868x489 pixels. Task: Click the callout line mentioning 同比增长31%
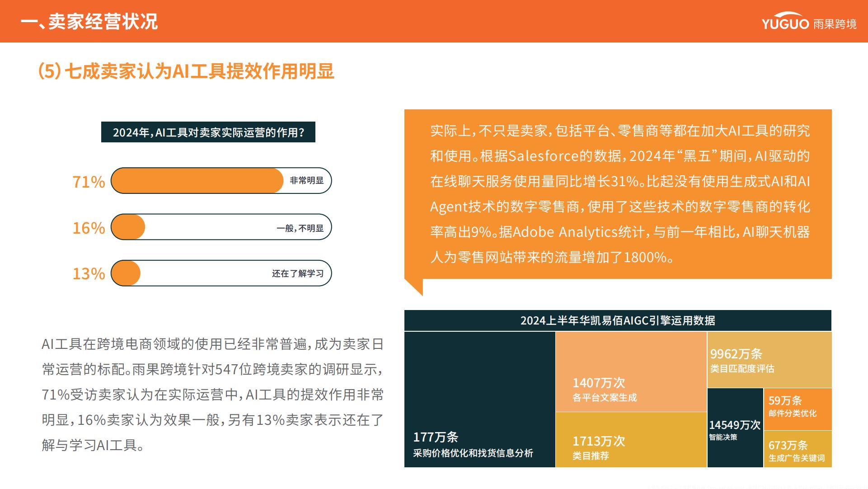pyautogui.click(x=620, y=181)
